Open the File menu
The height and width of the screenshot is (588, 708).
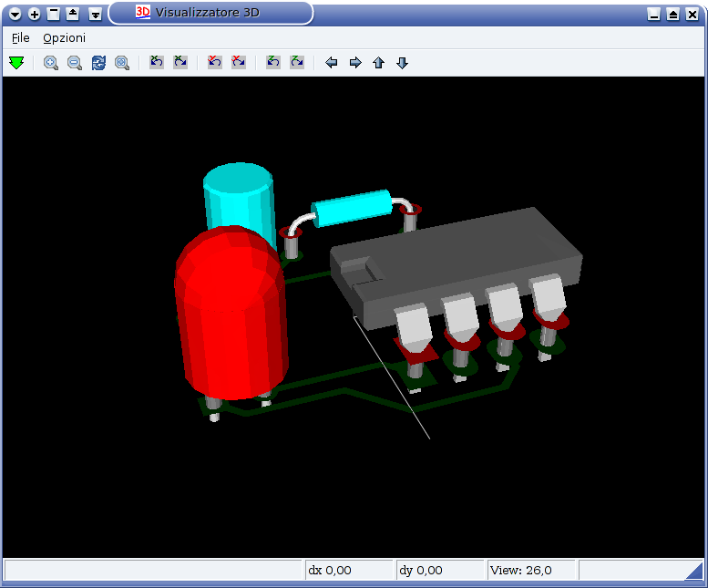tap(21, 38)
